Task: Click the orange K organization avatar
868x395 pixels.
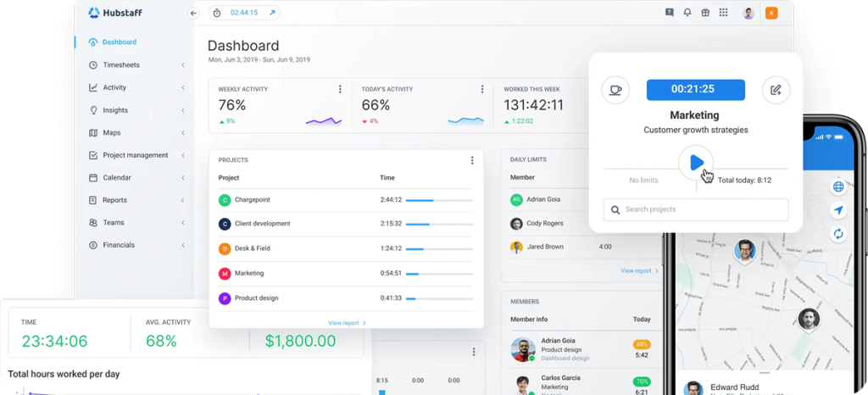Action: pyautogui.click(x=771, y=13)
